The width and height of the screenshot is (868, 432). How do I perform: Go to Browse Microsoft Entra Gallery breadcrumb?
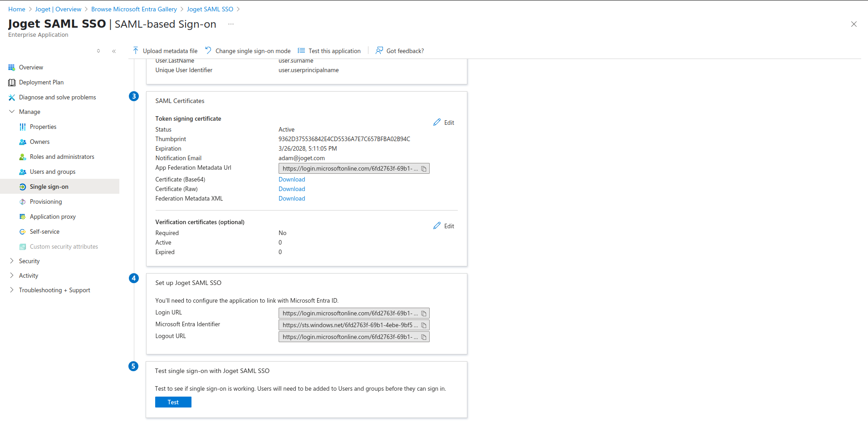click(x=134, y=9)
